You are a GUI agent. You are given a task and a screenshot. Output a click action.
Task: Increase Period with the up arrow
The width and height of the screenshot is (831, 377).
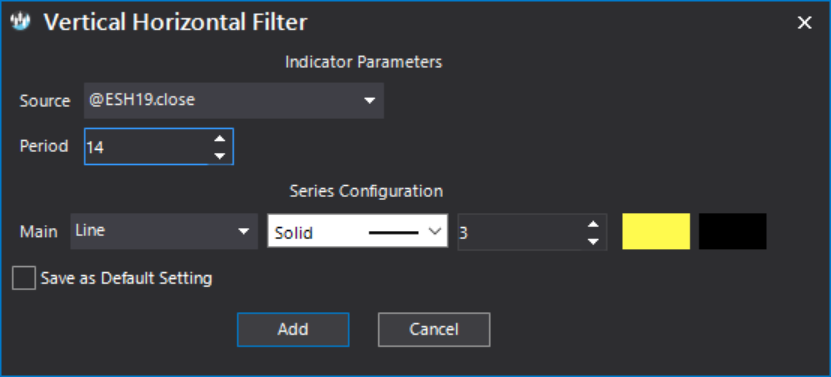(x=219, y=138)
